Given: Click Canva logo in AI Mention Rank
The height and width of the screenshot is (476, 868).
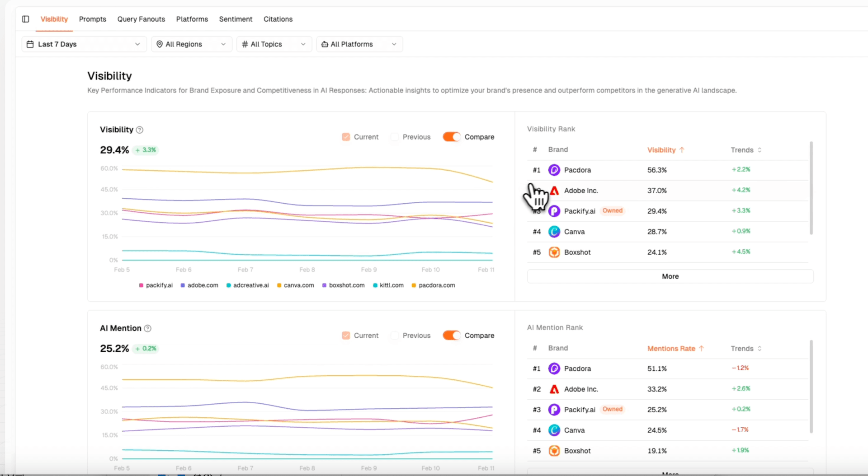Looking at the screenshot, I should point(554,430).
